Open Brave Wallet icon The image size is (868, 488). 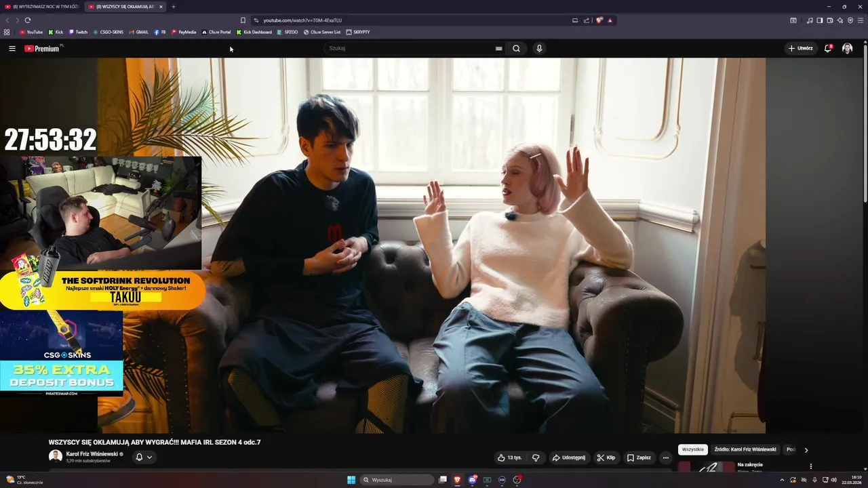(x=830, y=20)
